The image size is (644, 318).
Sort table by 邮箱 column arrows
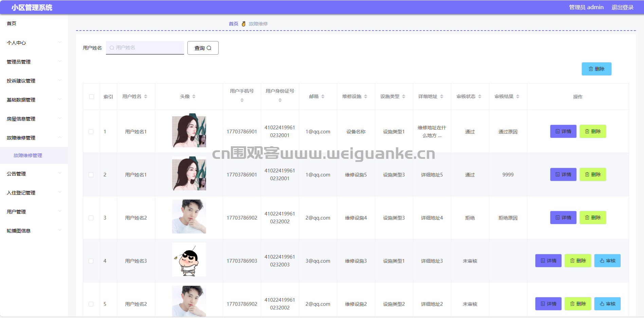[323, 97]
